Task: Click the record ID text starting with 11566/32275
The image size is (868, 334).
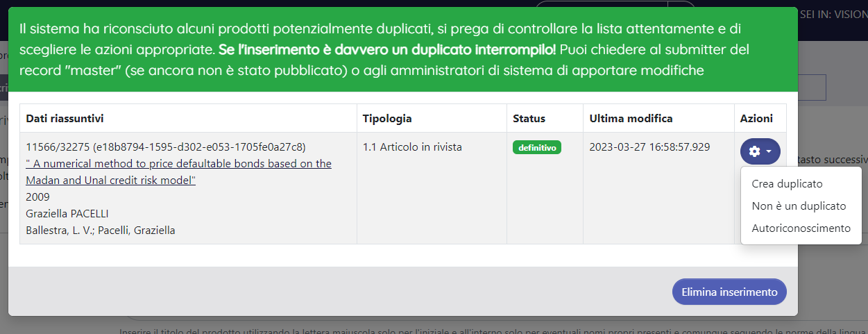Action: (165, 147)
